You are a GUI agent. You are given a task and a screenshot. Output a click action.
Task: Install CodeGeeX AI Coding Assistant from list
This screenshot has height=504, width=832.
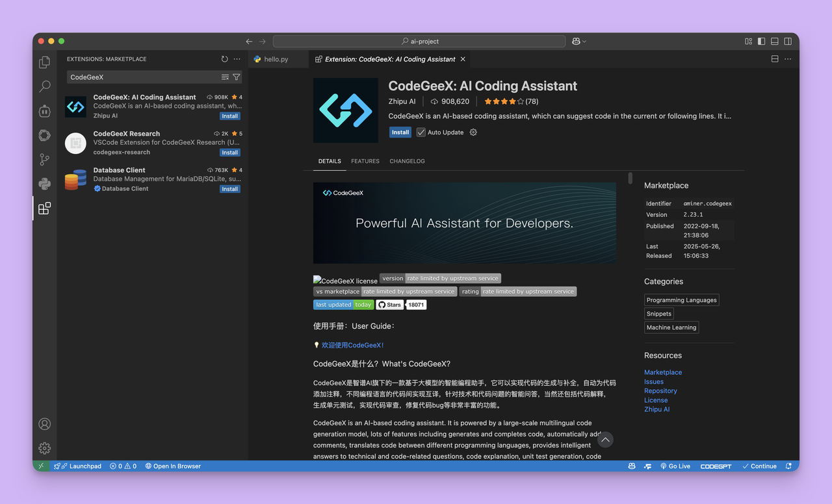[x=230, y=116]
